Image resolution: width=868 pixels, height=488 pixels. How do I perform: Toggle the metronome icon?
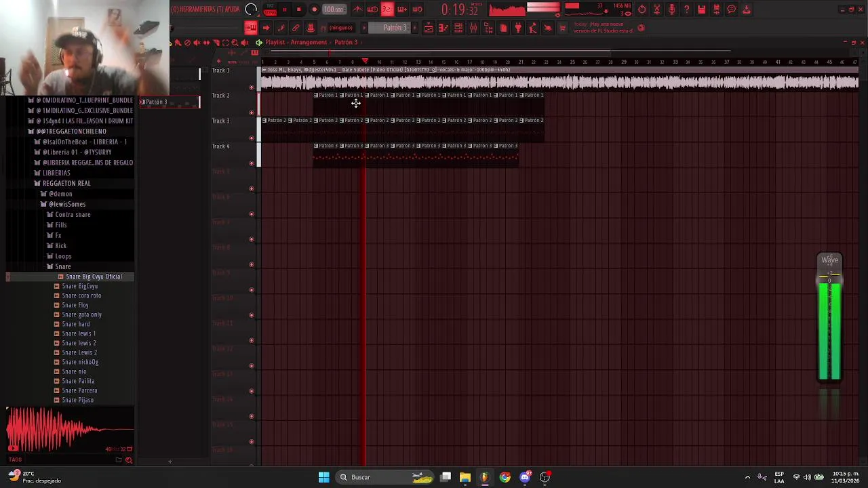click(x=357, y=9)
